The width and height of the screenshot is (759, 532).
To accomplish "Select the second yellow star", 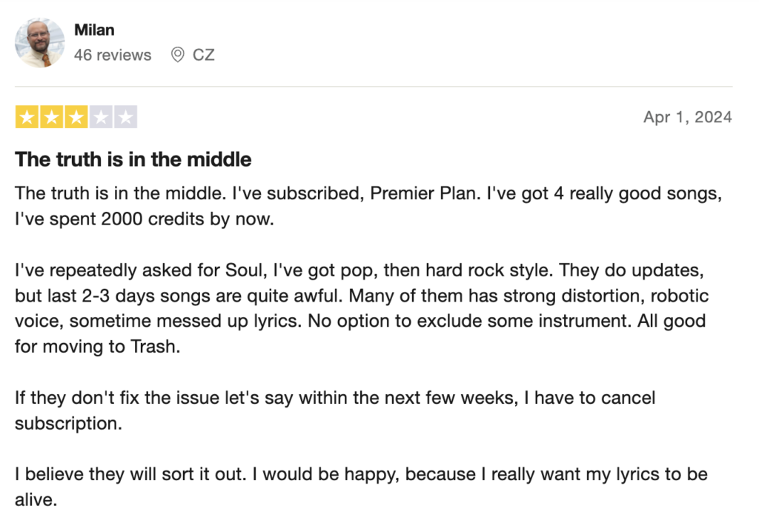I will coord(52,117).
